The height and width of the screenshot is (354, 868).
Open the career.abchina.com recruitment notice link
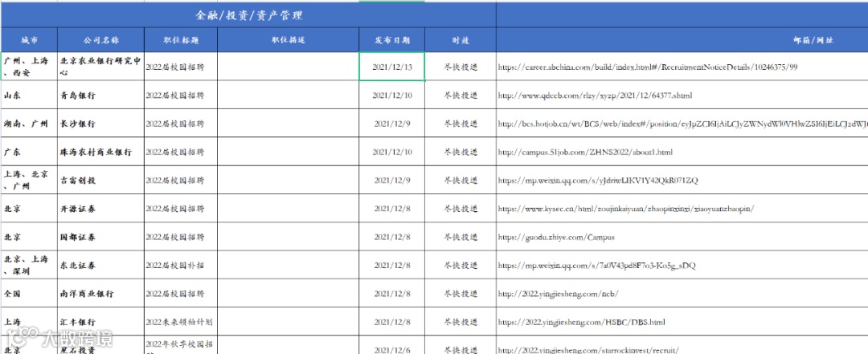click(648, 67)
